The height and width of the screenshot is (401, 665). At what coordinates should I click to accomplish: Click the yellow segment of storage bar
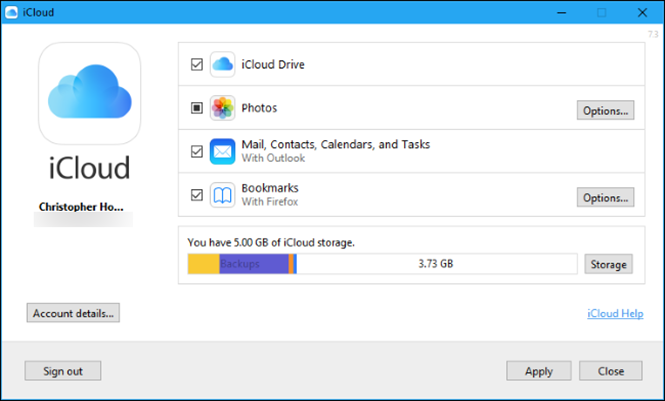coord(203,264)
